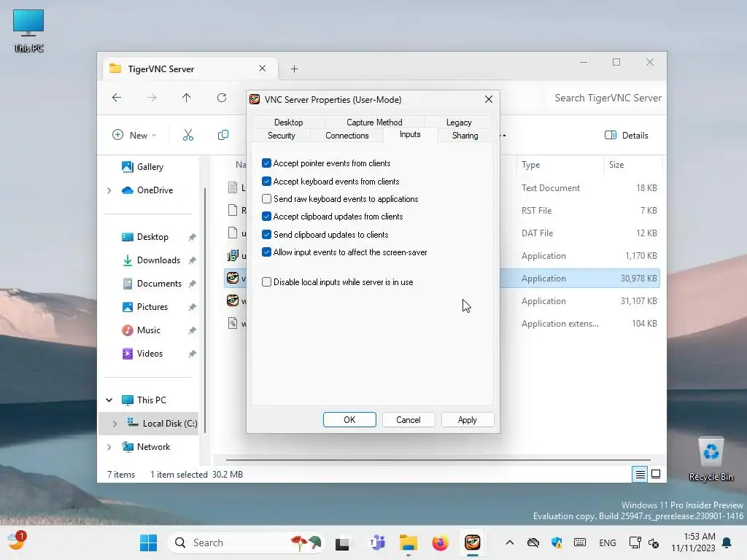Select the Sharing tab
747x560 pixels.
[x=465, y=136]
